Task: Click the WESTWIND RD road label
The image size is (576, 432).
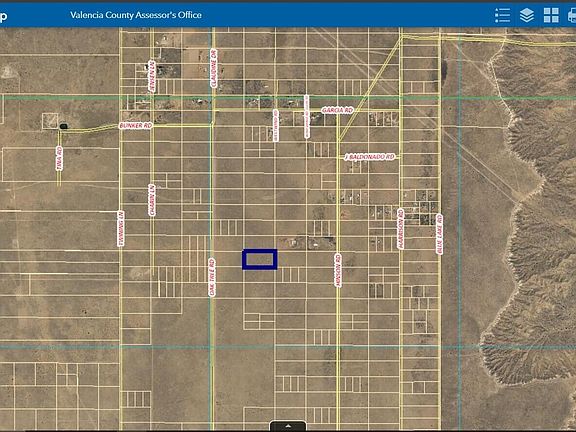Action: [276, 126]
